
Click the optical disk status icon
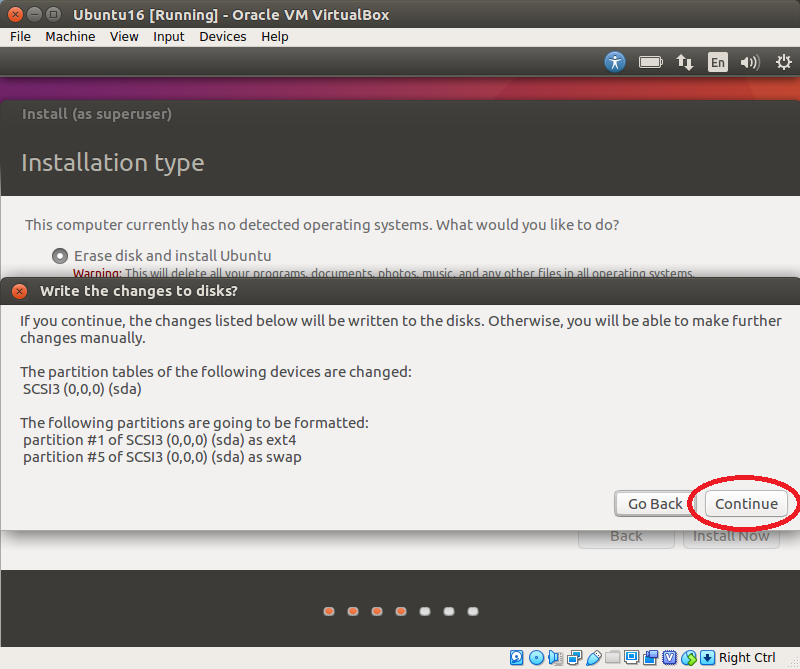click(x=536, y=658)
